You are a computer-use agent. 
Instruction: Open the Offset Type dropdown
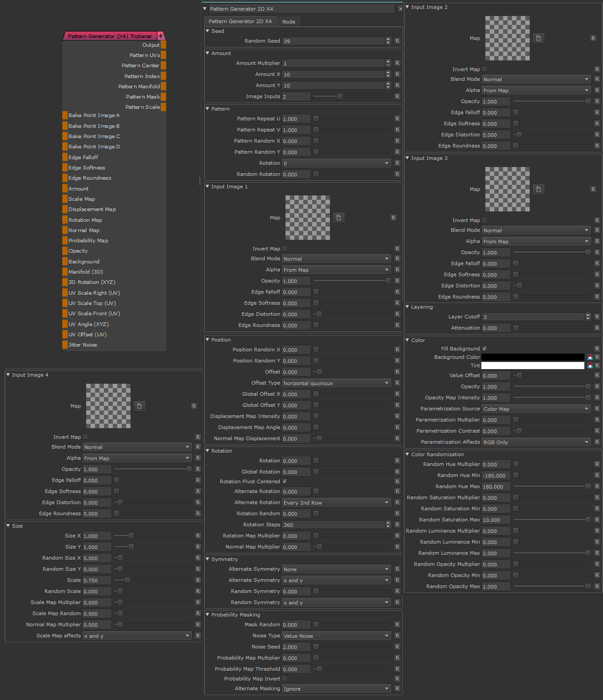tap(336, 383)
